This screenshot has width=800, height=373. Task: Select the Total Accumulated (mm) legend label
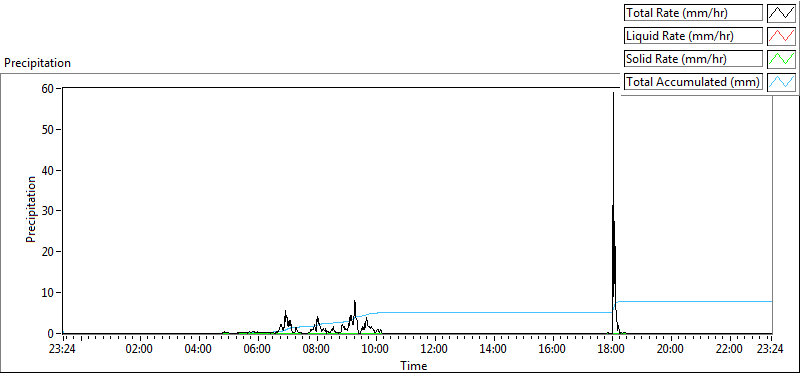click(x=693, y=82)
